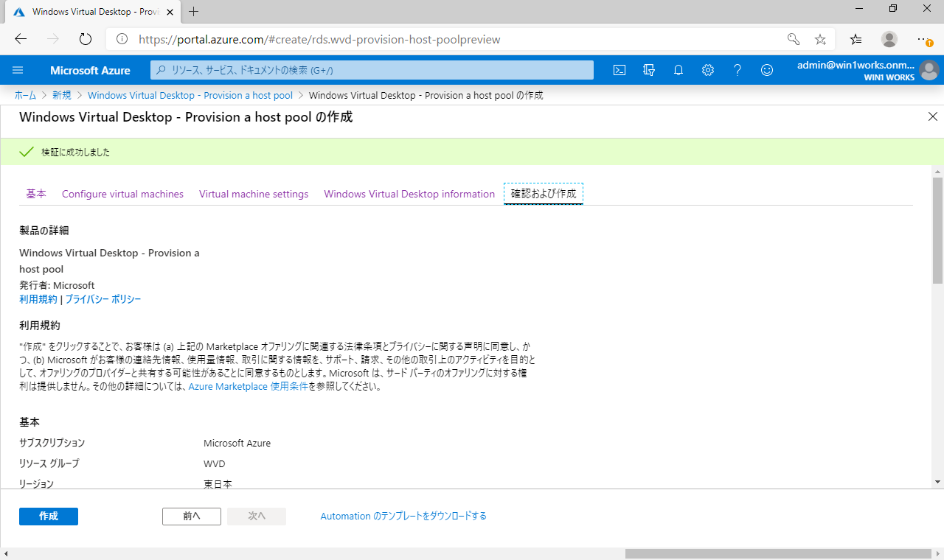Show site information icon in address bar

point(122,39)
